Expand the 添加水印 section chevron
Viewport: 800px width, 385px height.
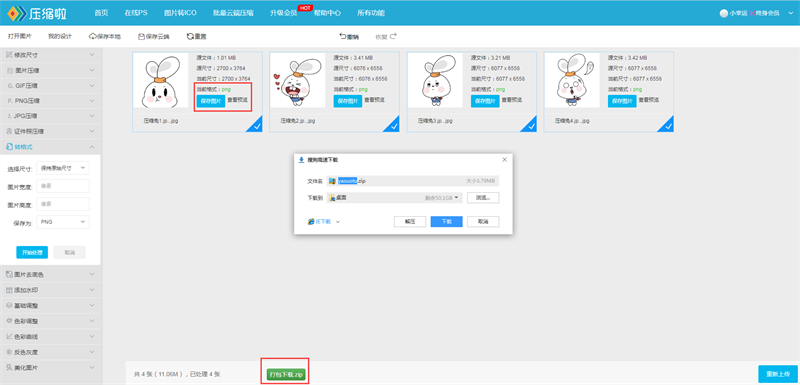click(x=92, y=290)
